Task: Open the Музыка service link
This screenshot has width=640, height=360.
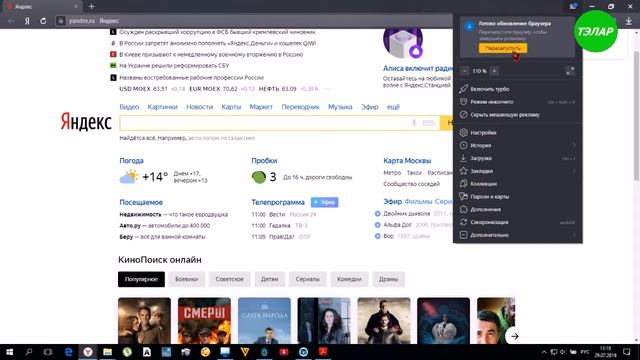Action: point(340,107)
